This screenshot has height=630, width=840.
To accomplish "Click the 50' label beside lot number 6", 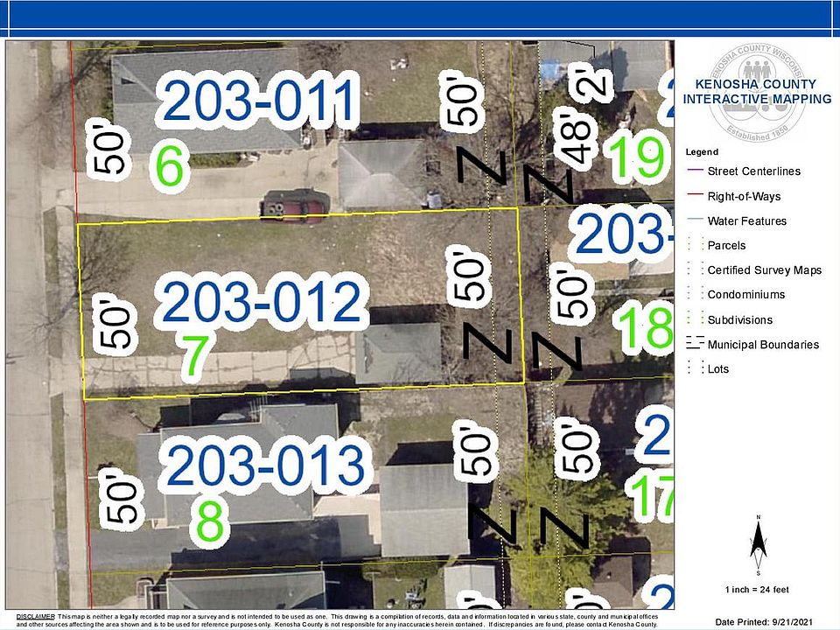I will point(108,149).
